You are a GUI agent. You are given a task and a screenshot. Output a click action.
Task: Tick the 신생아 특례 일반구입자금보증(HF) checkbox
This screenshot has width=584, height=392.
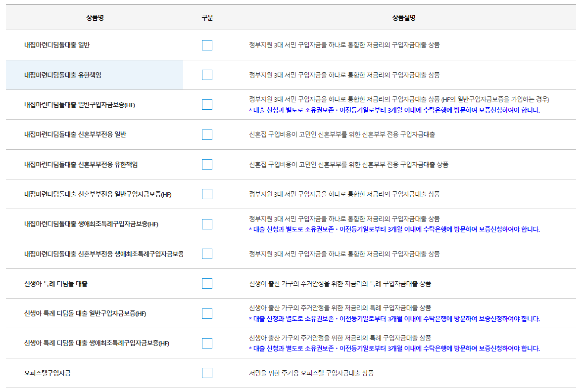206,313
